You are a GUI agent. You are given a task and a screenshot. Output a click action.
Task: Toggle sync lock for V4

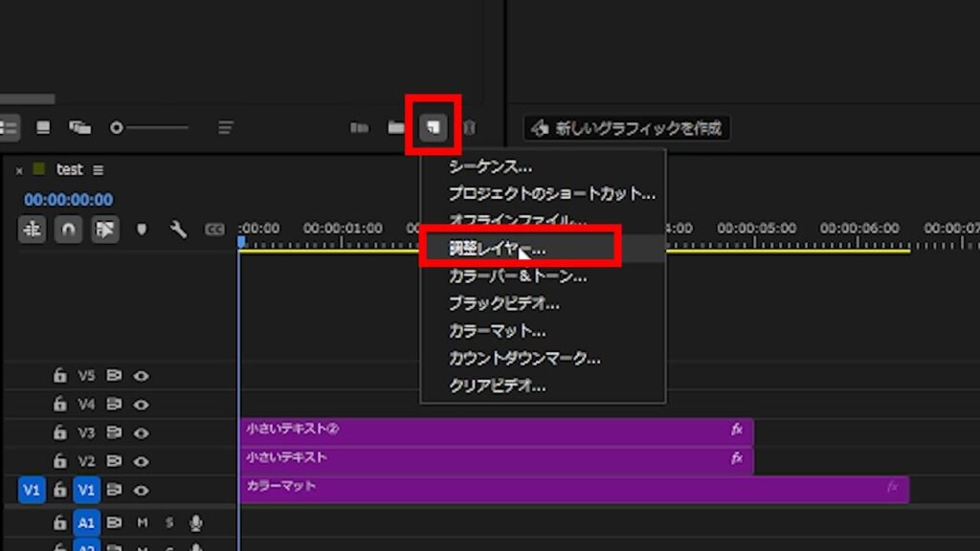[114, 405]
